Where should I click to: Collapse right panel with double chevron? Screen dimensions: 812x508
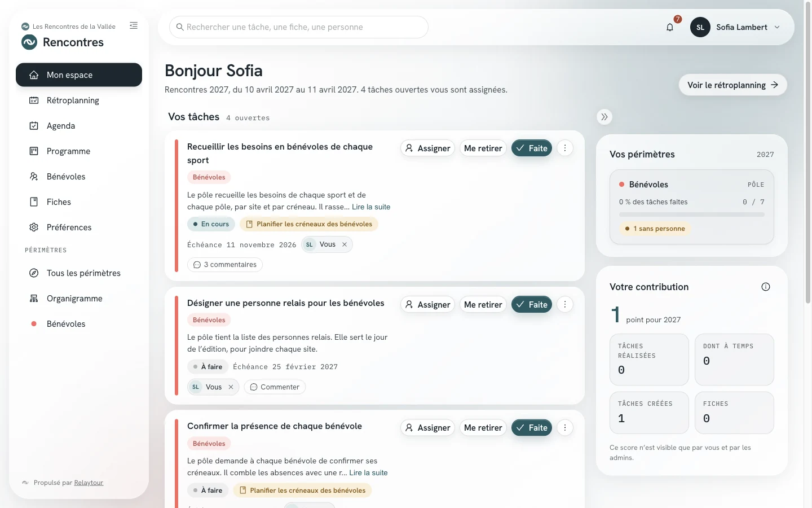click(x=604, y=117)
